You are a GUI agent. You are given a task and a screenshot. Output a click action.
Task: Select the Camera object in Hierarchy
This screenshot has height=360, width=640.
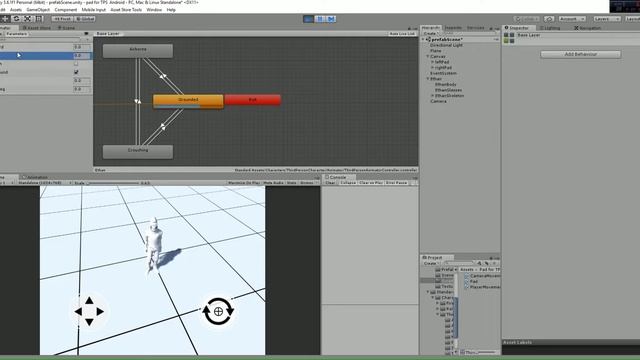(x=438, y=101)
